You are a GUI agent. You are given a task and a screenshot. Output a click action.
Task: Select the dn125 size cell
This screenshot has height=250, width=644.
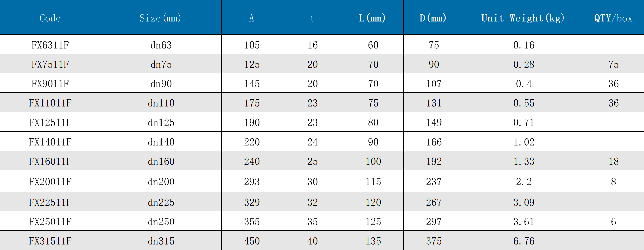tap(161, 122)
